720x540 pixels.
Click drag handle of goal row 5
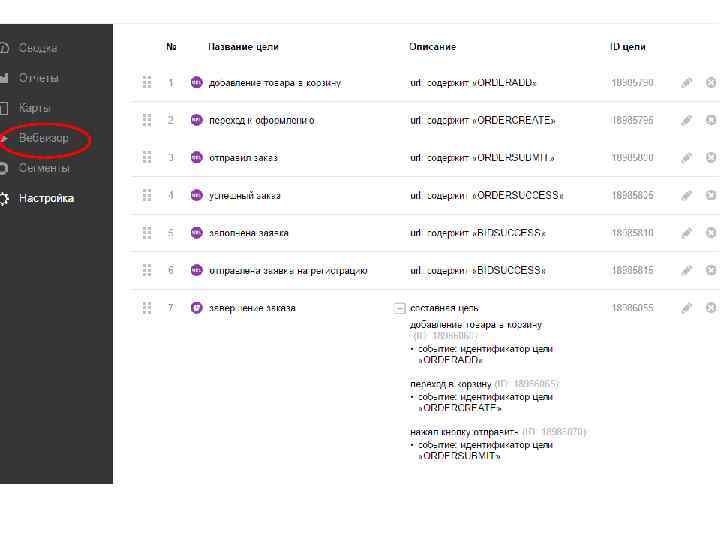tap(147, 233)
